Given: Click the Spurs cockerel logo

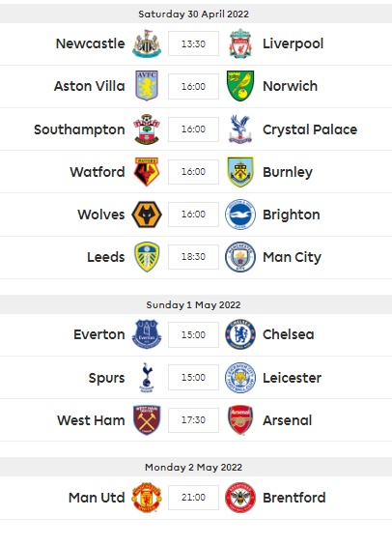Looking at the screenshot, I should (x=147, y=378).
